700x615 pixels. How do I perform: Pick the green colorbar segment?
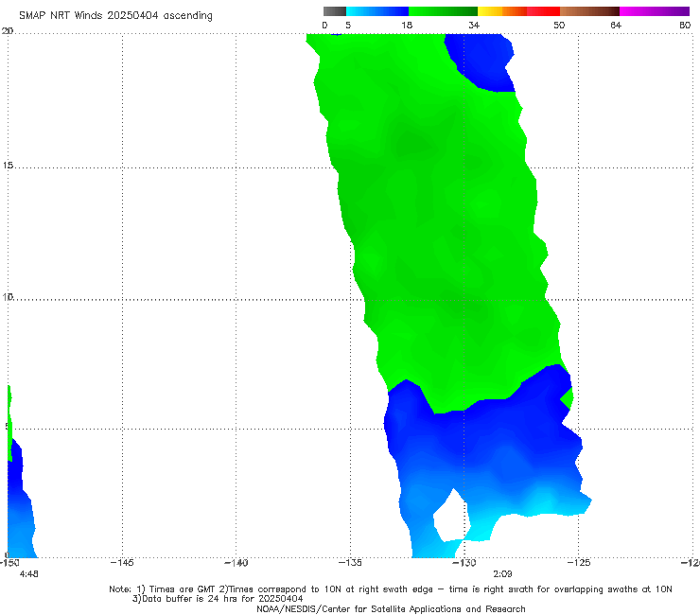(x=443, y=11)
